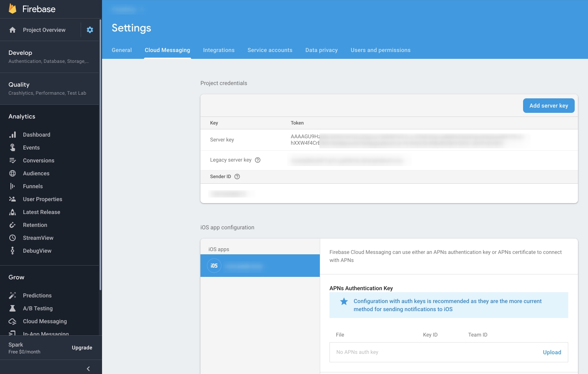Open Audiences analytics page

(36, 173)
